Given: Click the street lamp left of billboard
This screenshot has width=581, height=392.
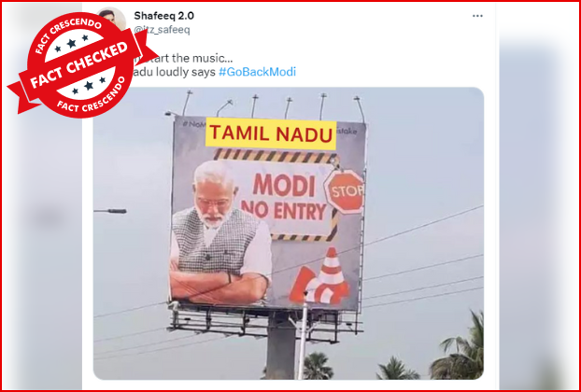Looking at the screenshot, I should (110, 211).
